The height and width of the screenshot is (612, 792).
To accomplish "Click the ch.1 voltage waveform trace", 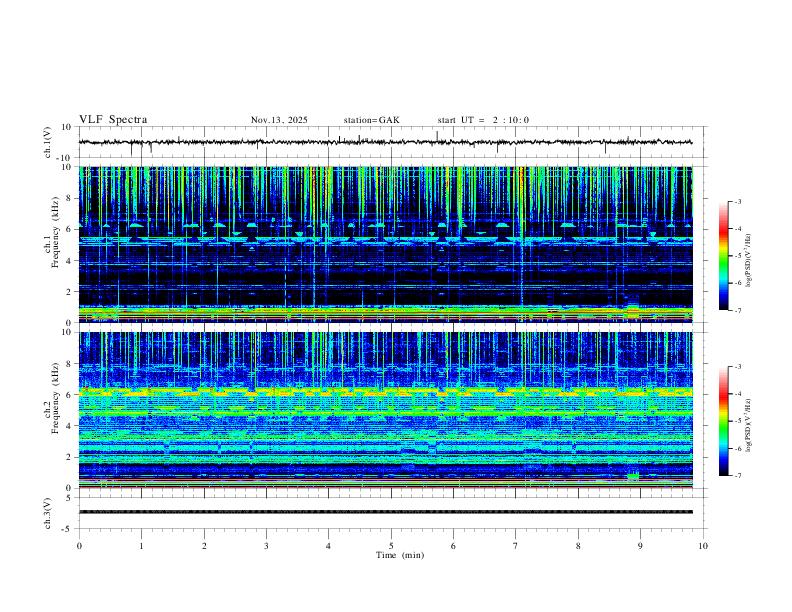I will tap(385, 142).
